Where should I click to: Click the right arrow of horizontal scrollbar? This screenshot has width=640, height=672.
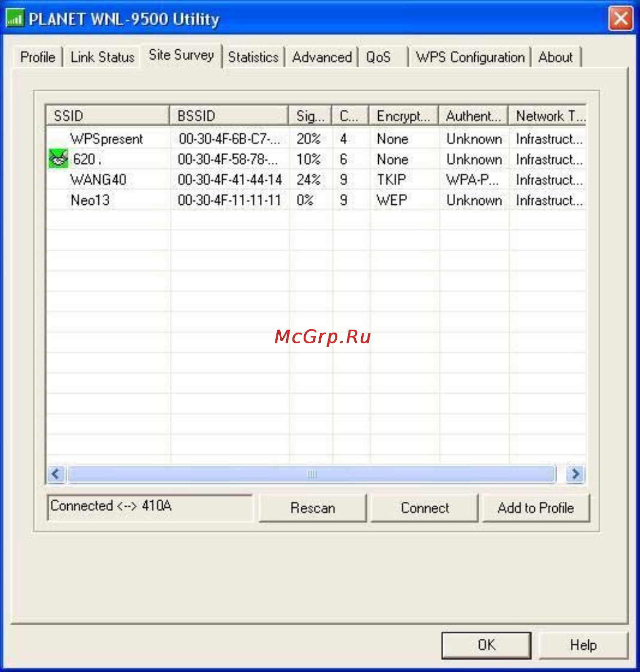tap(575, 474)
